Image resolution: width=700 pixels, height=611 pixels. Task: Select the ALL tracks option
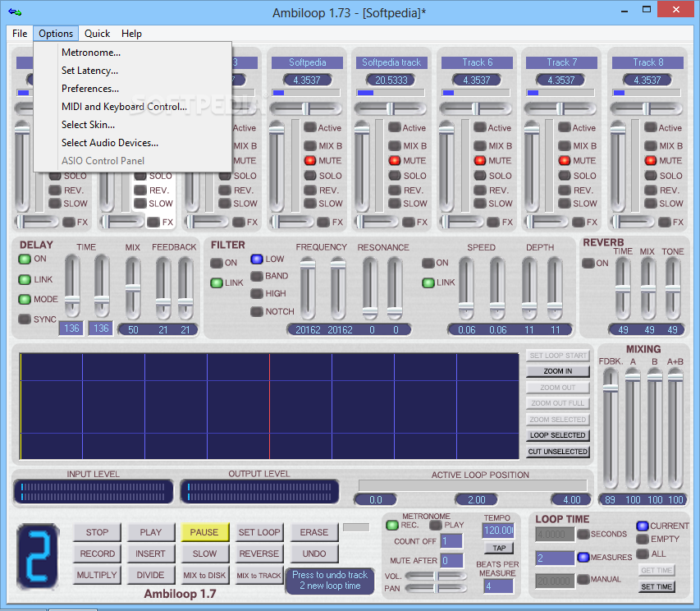point(643,554)
